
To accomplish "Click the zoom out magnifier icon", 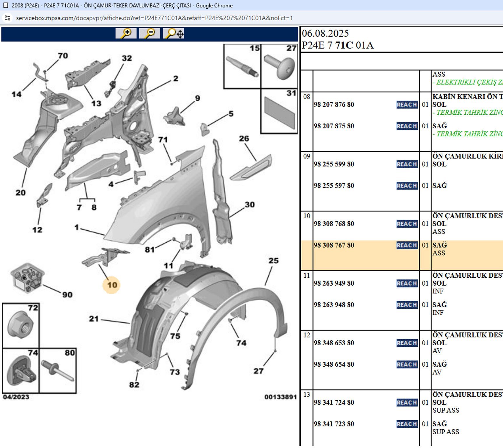I will point(150,33).
